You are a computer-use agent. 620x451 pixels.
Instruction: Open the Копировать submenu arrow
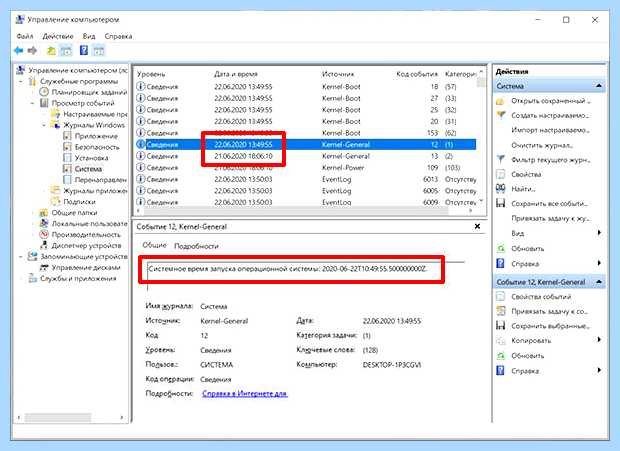tap(599, 340)
